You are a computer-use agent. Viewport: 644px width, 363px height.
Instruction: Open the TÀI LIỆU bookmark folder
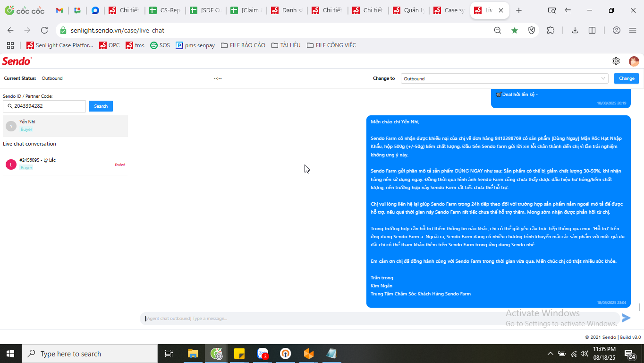[286, 45]
